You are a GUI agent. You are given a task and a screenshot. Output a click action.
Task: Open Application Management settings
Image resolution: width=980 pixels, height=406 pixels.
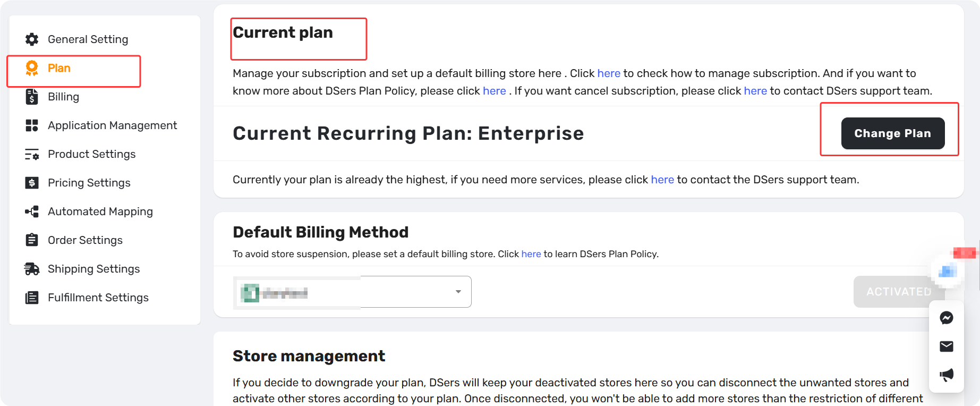pos(112,125)
